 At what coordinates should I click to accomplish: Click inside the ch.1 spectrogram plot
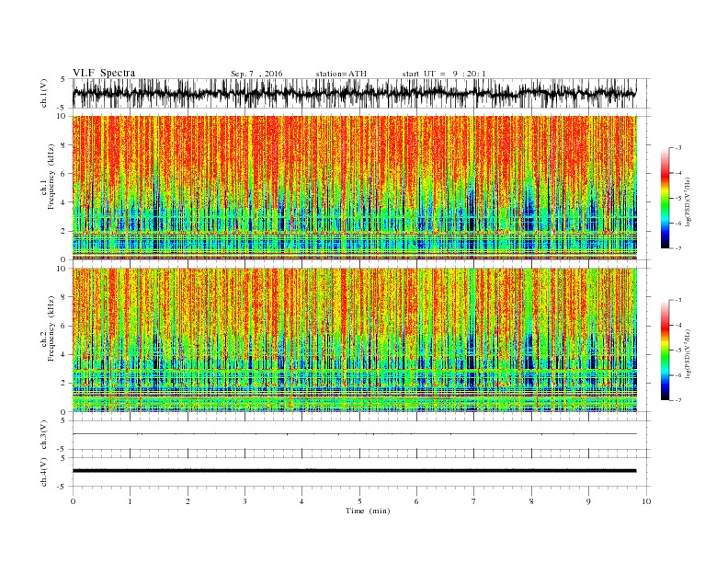(x=355, y=188)
